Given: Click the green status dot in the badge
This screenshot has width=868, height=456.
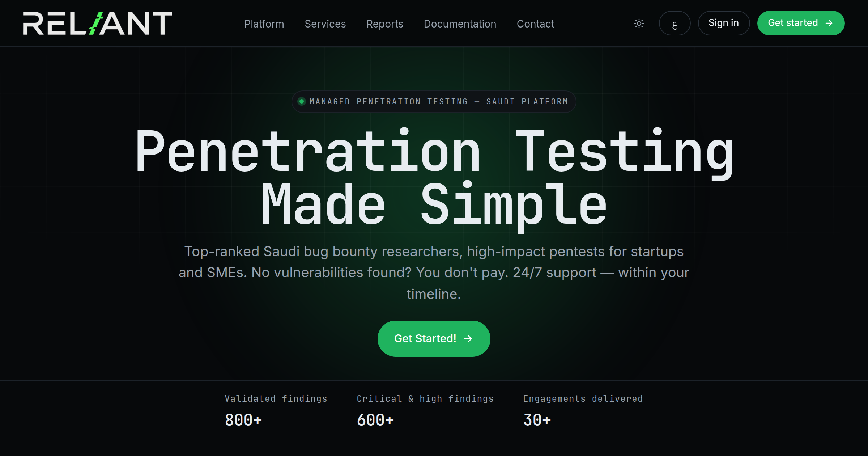Looking at the screenshot, I should [x=301, y=101].
